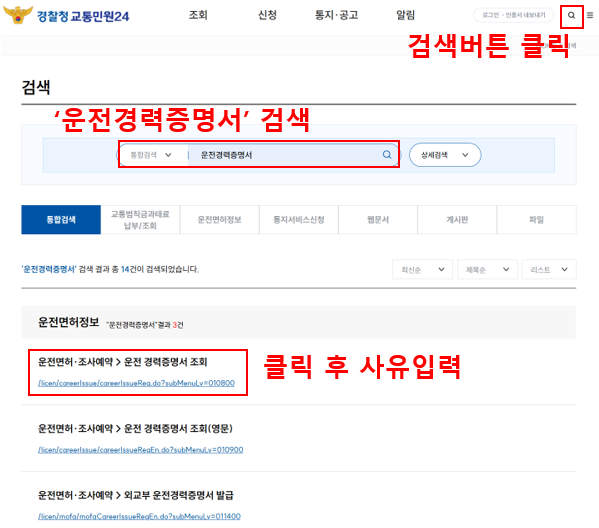Select the 교통범칙금과태료 납부/조회 tab
Viewport: 599px width, 528px height.
[140, 220]
